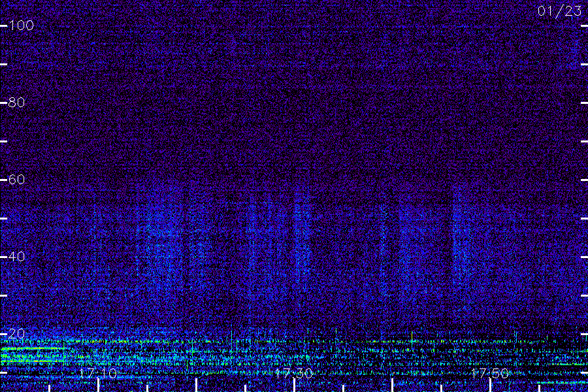This screenshot has width=588, height=392.
Task: Click the 80 frequency axis label
Action: [x=16, y=103]
